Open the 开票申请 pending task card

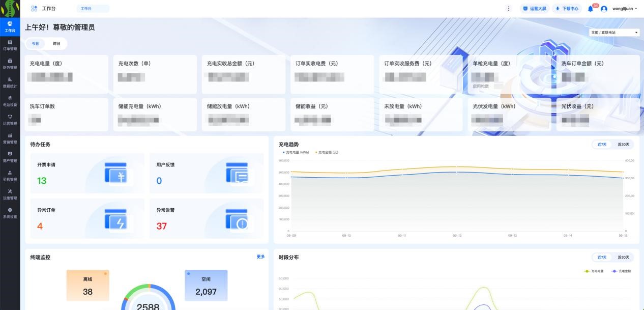(87, 173)
